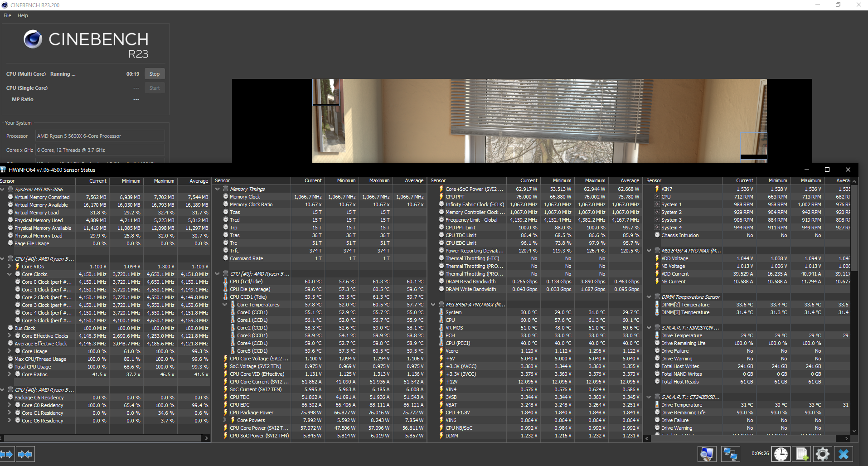Collapse the S.M.A.R.T.: KINGSTON group
This screenshot has width=868, height=466.
pos(649,328)
